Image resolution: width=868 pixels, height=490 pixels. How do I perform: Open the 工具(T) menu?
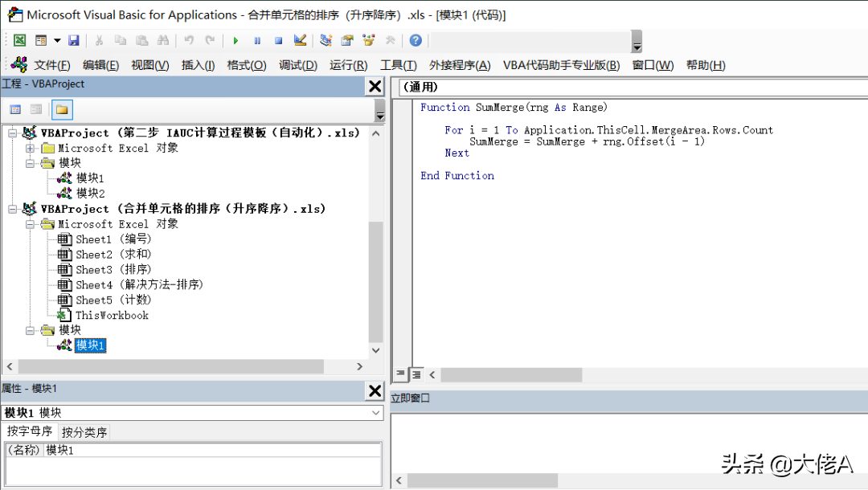(x=399, y=65)
